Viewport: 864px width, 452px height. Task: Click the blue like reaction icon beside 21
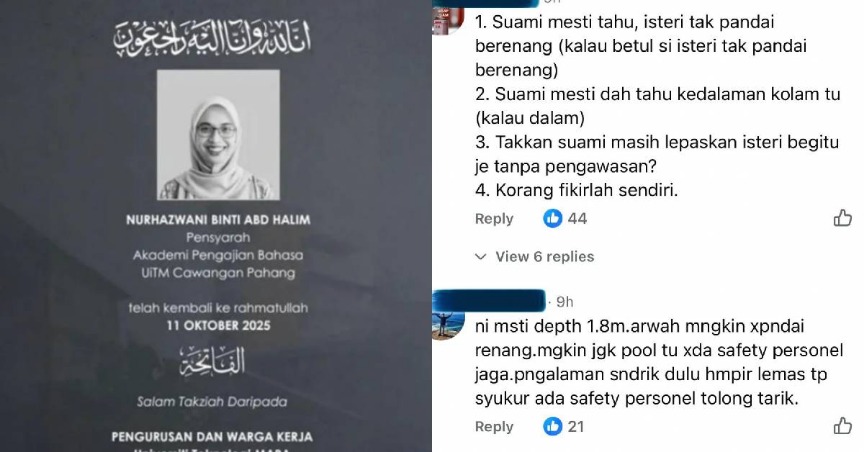point(552,426)
